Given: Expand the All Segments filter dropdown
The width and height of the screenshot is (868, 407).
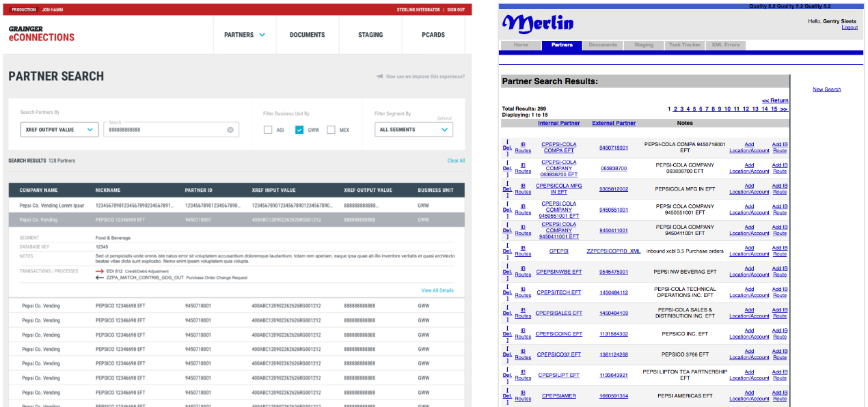Looking at the screenshot, I should [413, 130].
